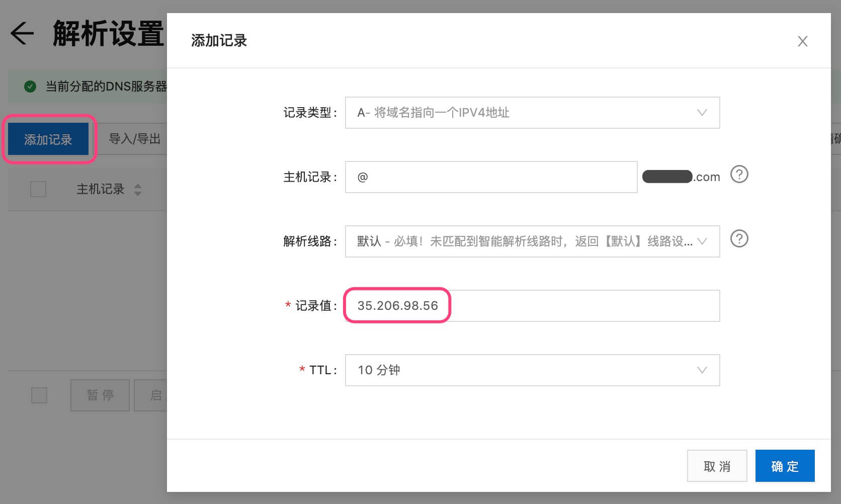Open the 记录类型 record type dropdown

coord(532,113)
